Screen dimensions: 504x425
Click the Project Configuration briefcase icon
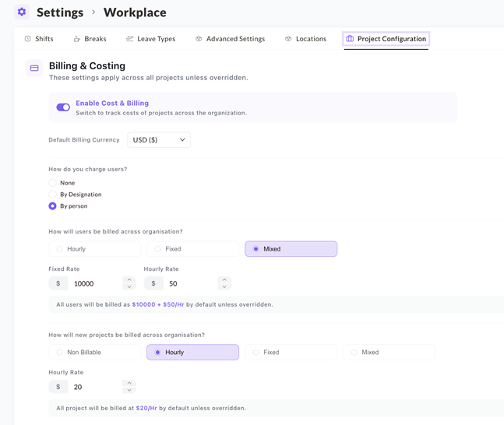[350, 39]
